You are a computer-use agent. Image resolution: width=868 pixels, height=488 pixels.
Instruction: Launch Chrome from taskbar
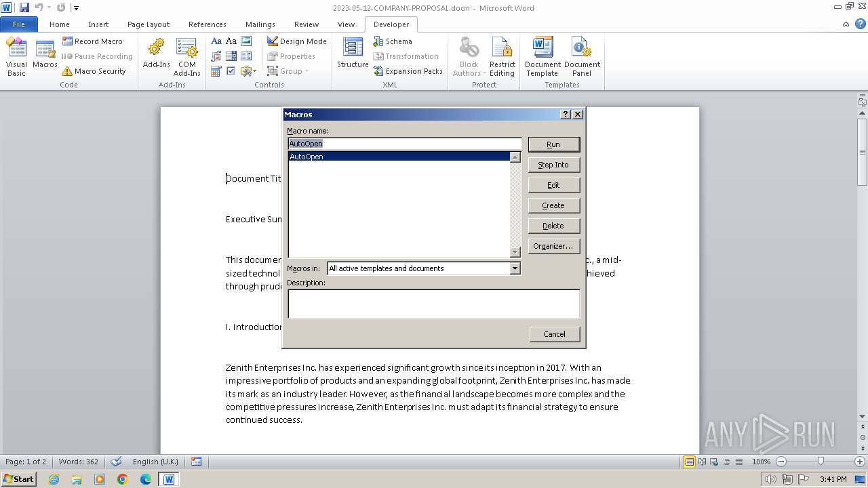[123, 479]
